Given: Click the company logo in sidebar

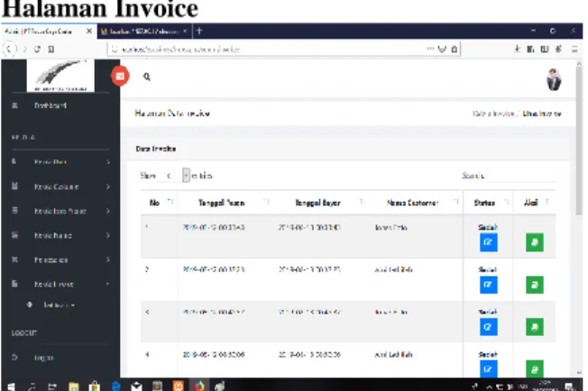Looking at the screenshot, I should 60,76.
